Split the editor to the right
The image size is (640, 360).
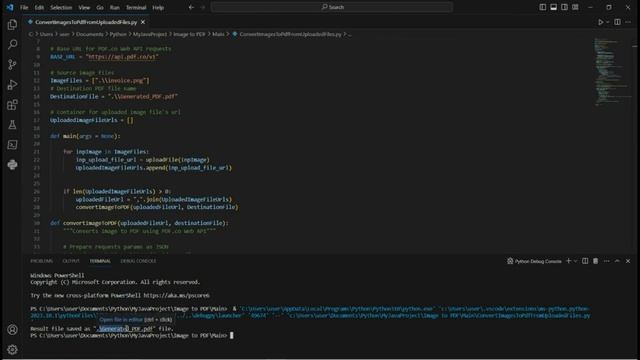click(x=617, y=22)
